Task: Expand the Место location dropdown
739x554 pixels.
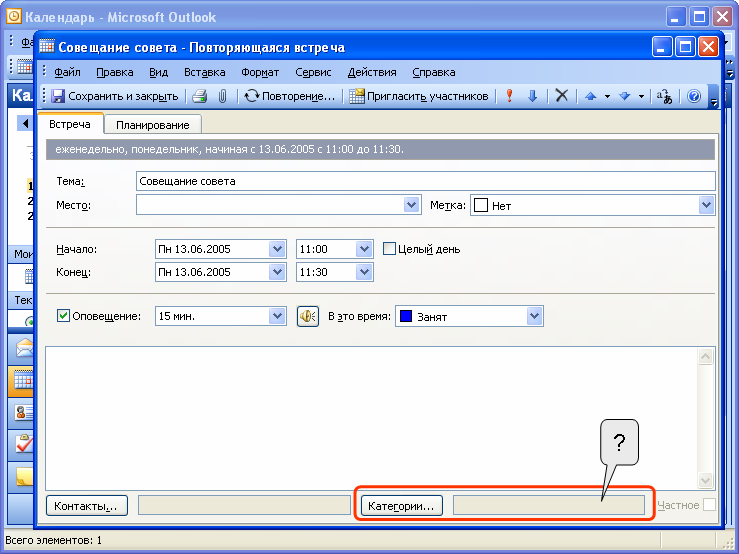Action: pos(411,205)
